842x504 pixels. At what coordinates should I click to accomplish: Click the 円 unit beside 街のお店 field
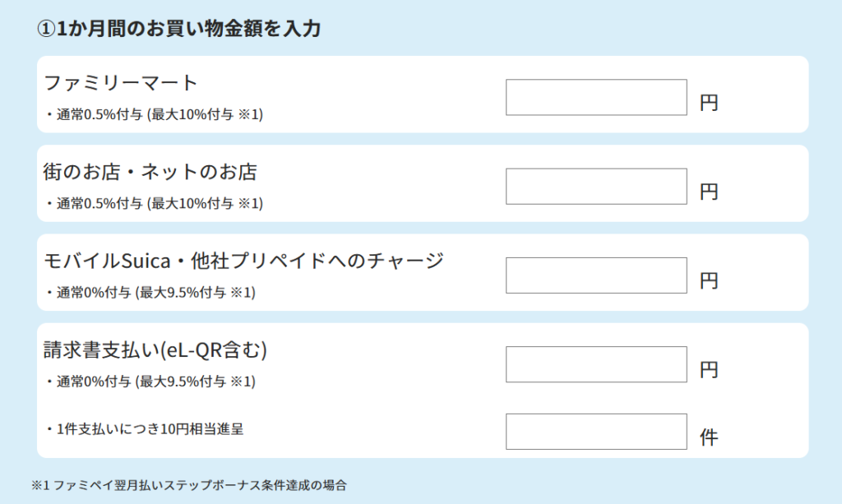(709, 192)
